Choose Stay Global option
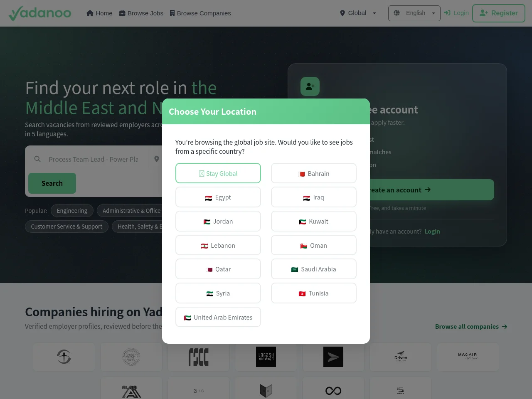Screen dimensions: 532x399 [218, 173]
